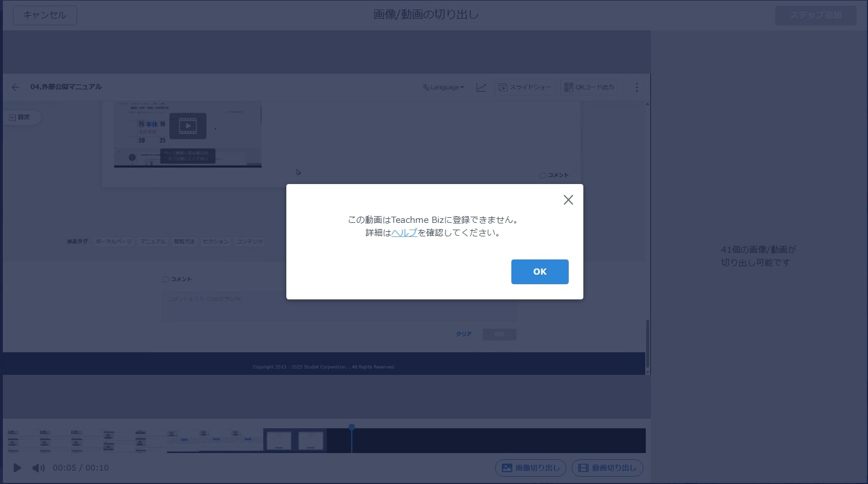Select the セクション tag item
Viewport: 868px width, 484px height.
coord(215,241)
